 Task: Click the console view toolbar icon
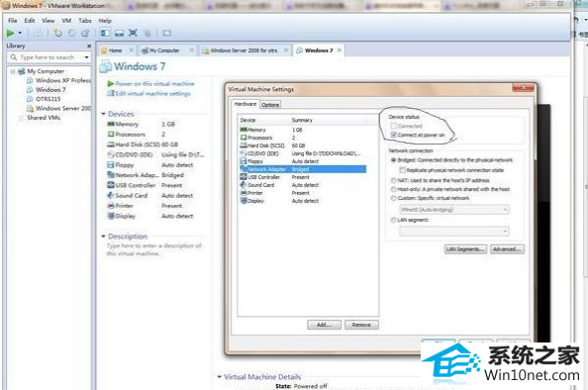point(166,34)
